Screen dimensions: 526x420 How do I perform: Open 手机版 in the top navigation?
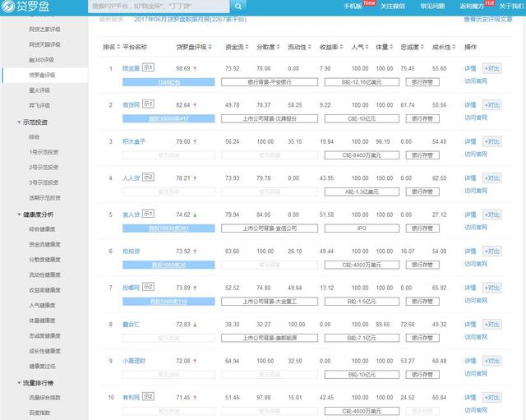(x=353, y=7)
